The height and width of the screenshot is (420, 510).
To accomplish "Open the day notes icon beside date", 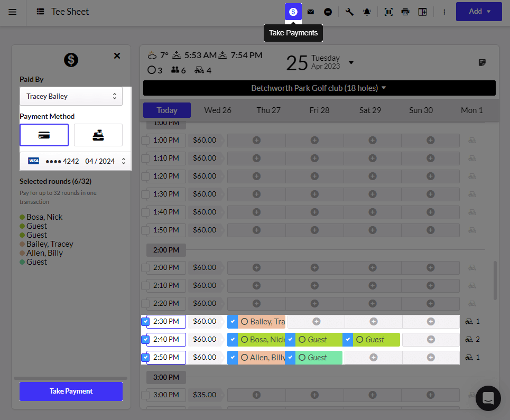I will [482, 62].
